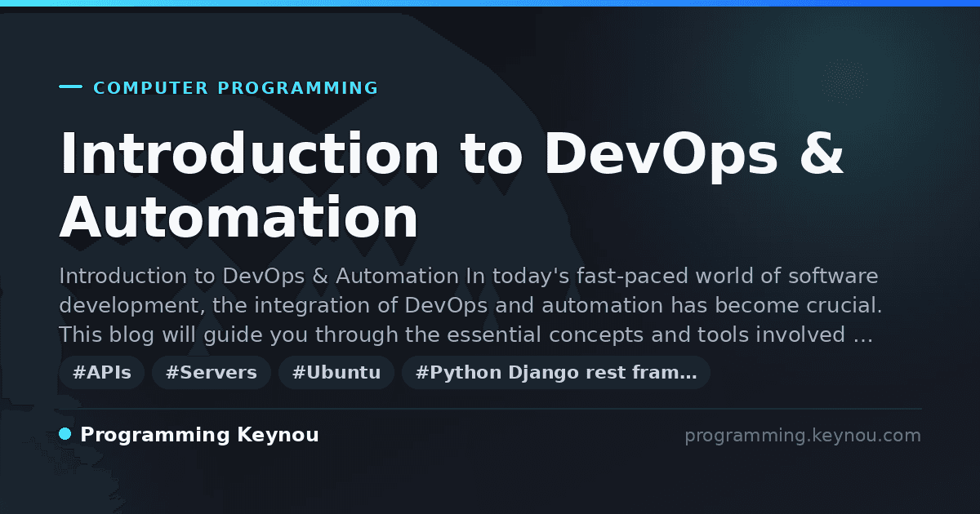Select the #Python Django rest framework tag

coord(556,373)
